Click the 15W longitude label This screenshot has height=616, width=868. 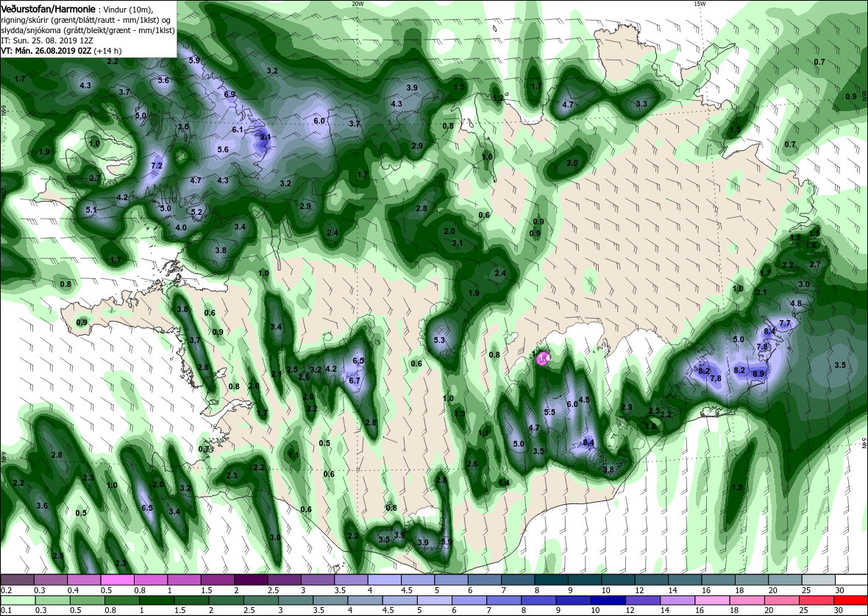tap(699, 4)
